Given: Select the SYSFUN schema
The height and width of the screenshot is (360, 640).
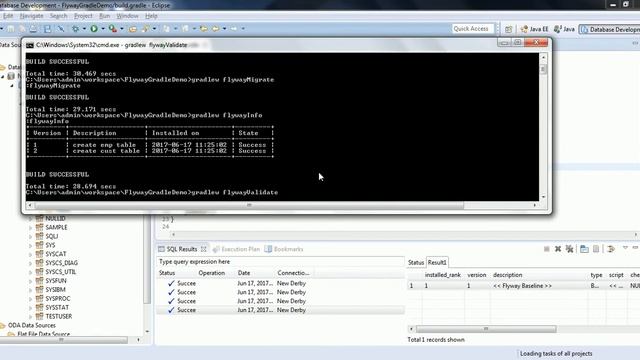Looking at the screenshot, I should pyautogui.click(x=56, y=281).
